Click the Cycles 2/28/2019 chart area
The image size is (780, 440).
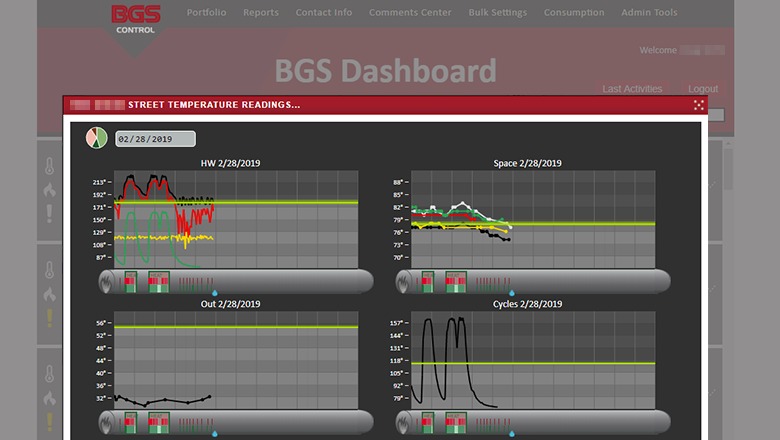[x=533, y=360]
